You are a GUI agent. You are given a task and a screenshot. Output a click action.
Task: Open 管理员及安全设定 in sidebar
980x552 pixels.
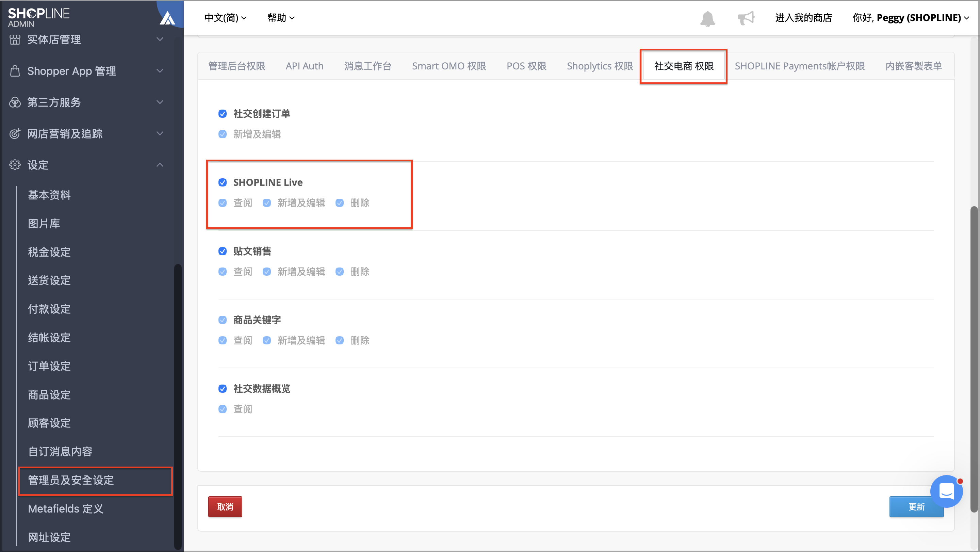(x=71, y=480)
